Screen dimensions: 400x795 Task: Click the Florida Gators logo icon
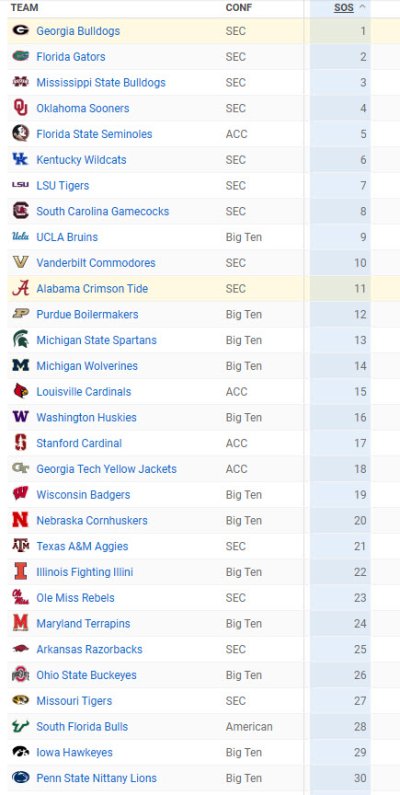pyautogui.click(x=21, y=56)
